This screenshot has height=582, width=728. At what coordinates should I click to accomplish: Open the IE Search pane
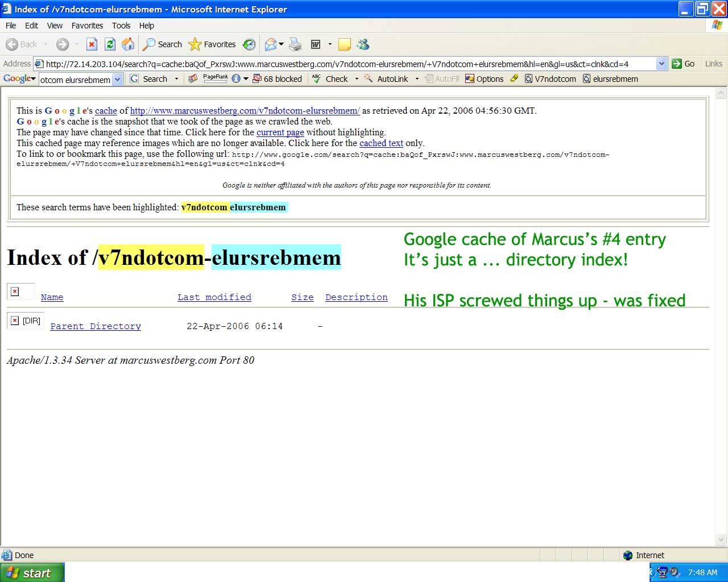(163, 44)
